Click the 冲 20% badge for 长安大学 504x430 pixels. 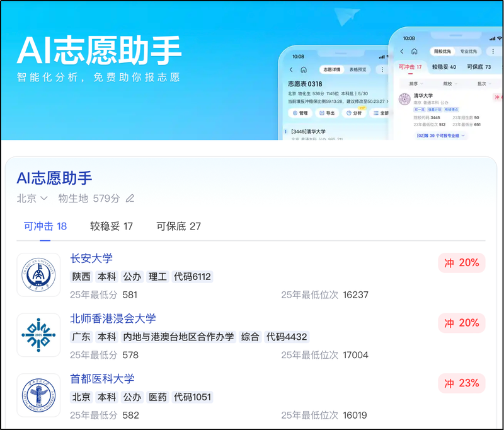click(x=462, y=263)
